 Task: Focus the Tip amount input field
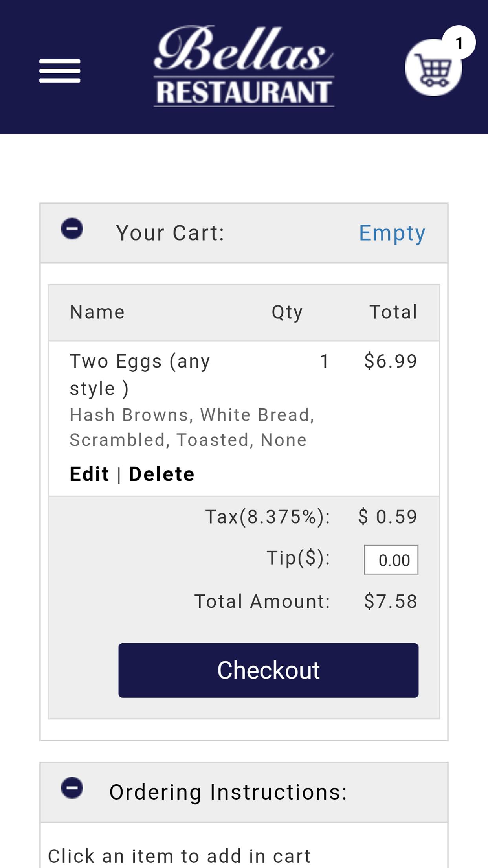(391, 560)
